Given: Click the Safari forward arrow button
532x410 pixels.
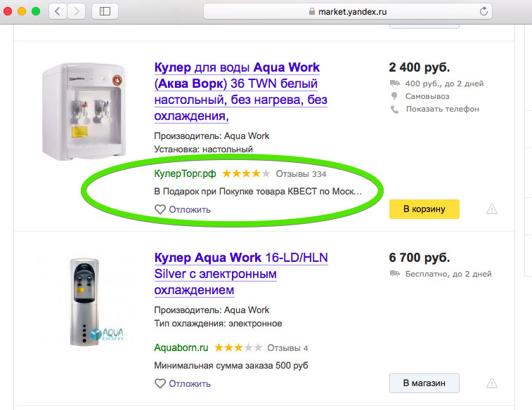Looking at the screenshot, I should 76,11.
